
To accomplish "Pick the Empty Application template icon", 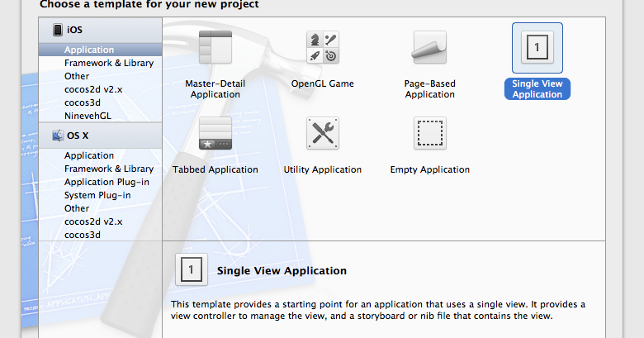I will click(429, 134).
